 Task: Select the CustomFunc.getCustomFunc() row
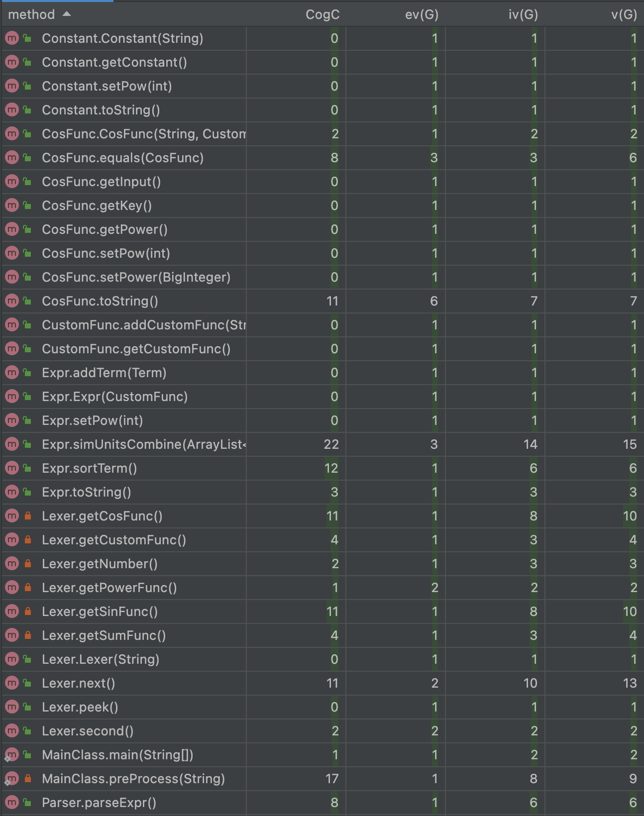click(322, 349)
